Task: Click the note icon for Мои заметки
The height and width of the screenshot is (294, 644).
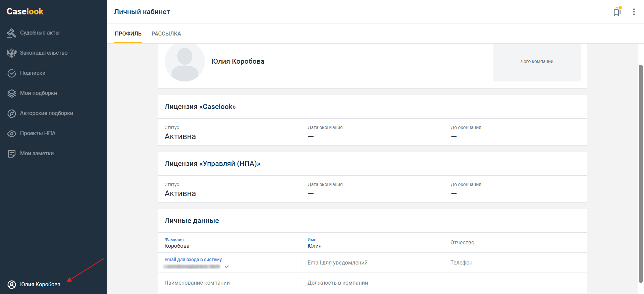Action: [x=11, y=154]
